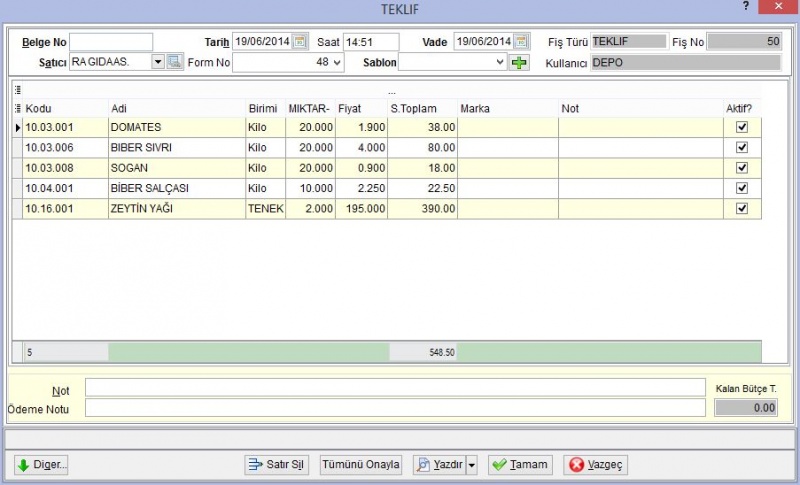Image resolution: width=800 pixels, height=485 pixels.
Task: Open the Tarih calendar picker icon
Action: click(x=300, y=41)
